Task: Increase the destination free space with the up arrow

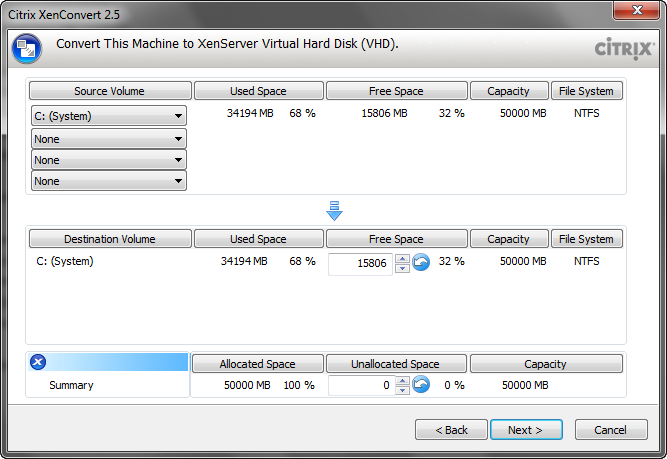Action: click(x=402, y=259)
